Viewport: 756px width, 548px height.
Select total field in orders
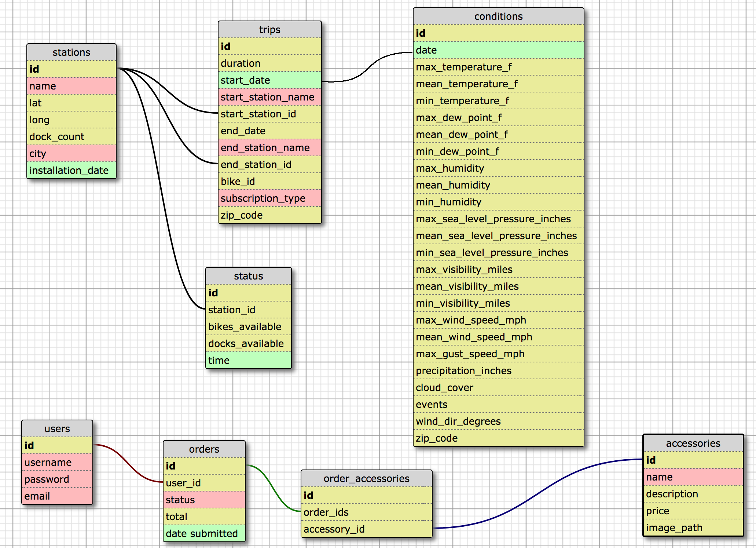[x=204, y=516]
